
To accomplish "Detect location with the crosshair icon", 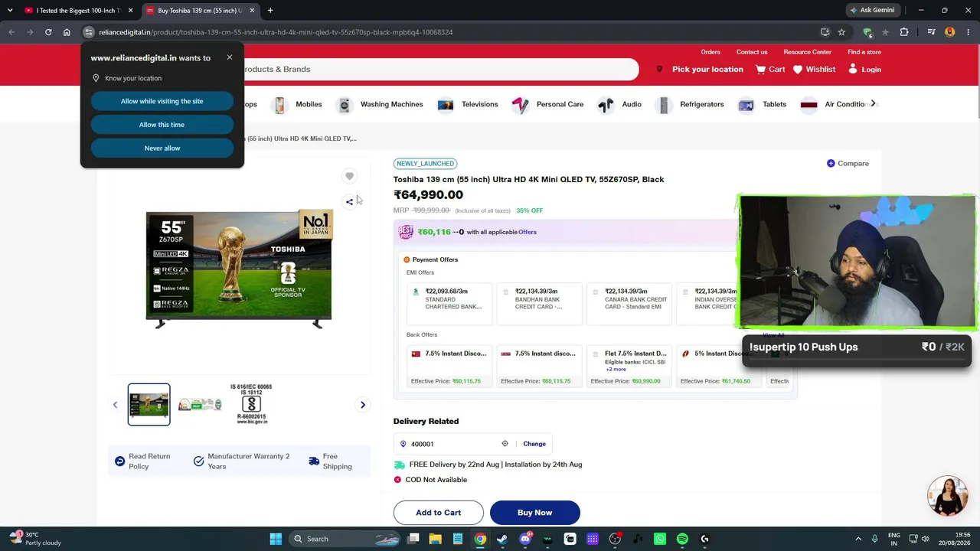I will coord(505,444).
